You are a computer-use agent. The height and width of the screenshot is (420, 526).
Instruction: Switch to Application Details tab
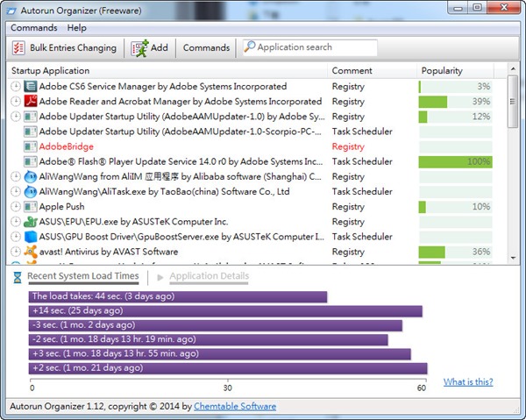(x=210, y=276)
